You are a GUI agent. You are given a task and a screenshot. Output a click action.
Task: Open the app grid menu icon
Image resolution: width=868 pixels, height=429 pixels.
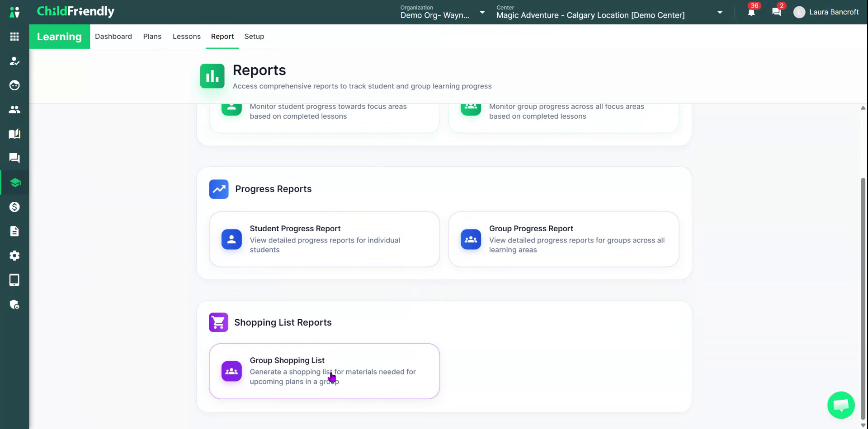point(14,37)
